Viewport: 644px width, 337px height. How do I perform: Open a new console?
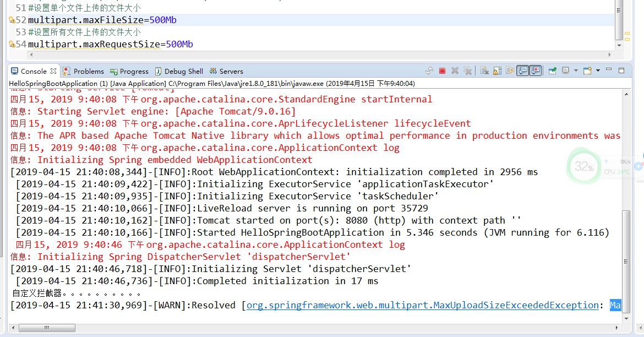587,71
